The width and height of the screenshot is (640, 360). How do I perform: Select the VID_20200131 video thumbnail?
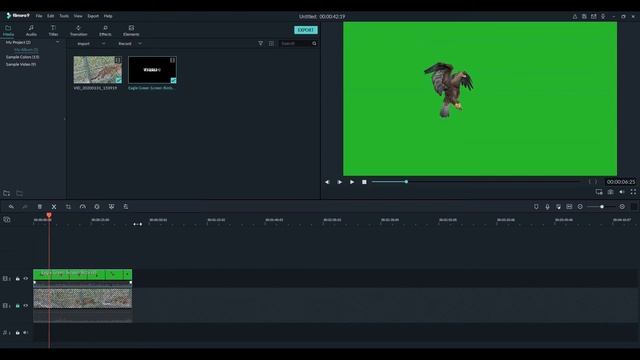98,70
